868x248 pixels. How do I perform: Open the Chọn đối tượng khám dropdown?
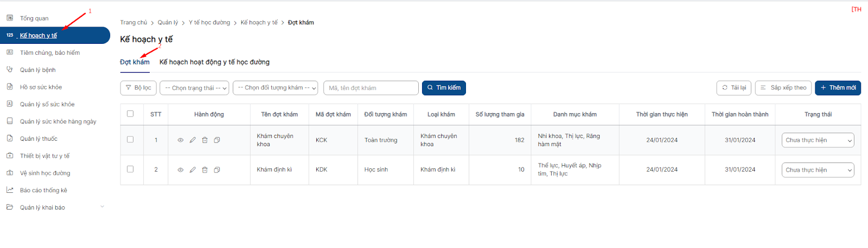[x=275, y=88]
